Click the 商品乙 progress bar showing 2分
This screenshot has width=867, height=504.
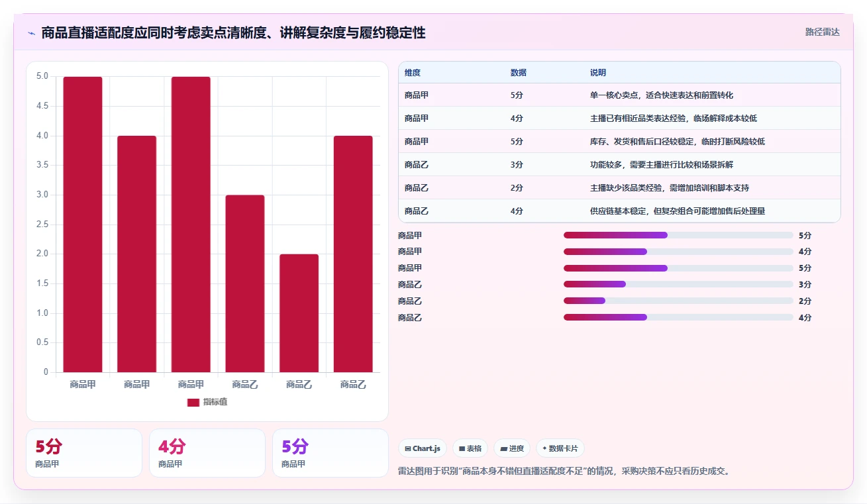pos(678,301)
